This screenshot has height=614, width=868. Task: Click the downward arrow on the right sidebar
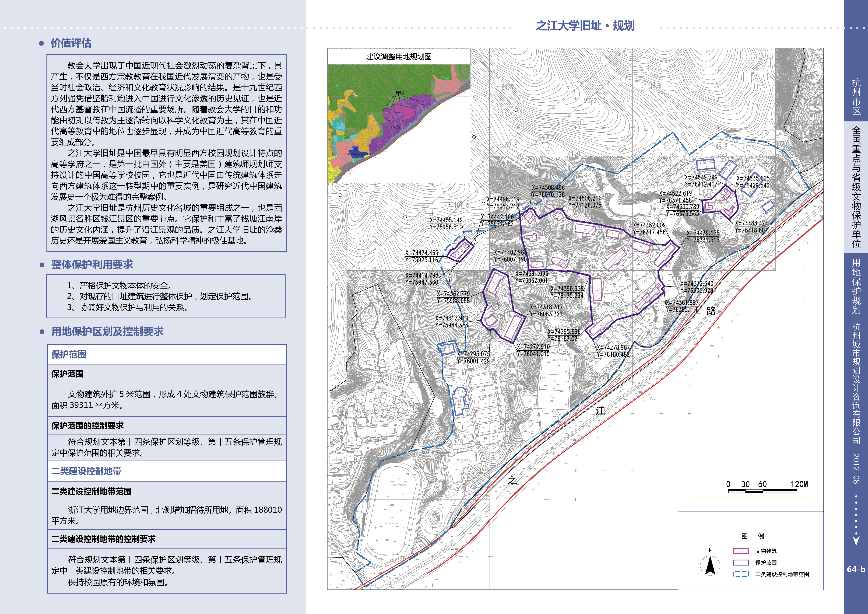click(856, 540)
